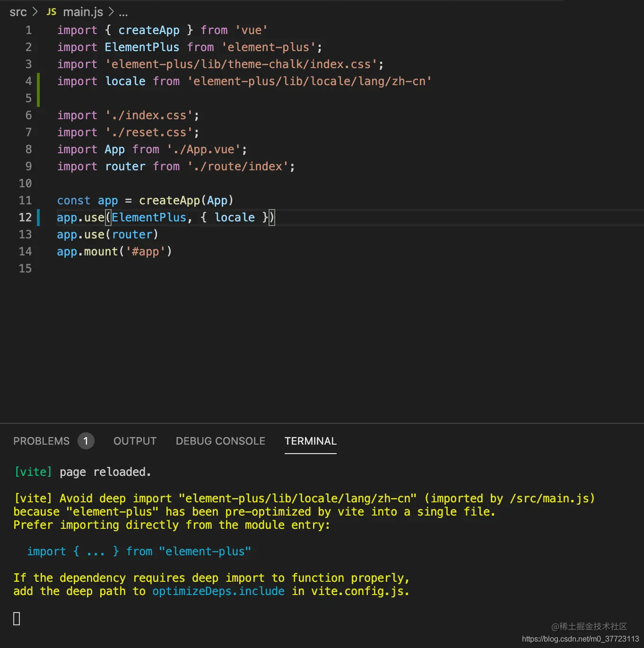Click the Problems count badge
Screen dimensions: 644x648
coord(86,441)
